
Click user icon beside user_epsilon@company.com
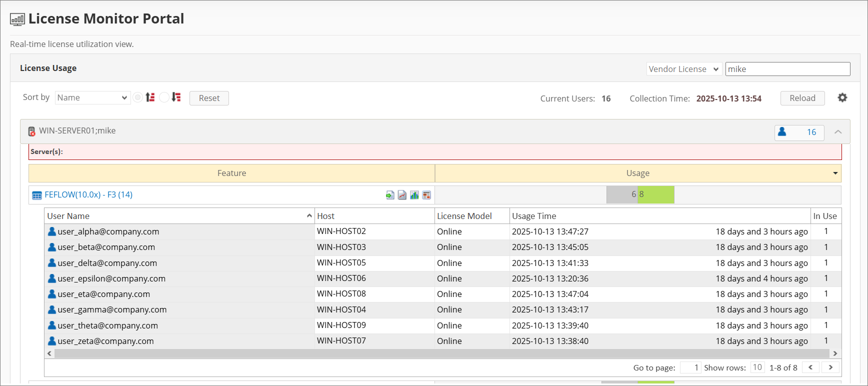[52, 278]
